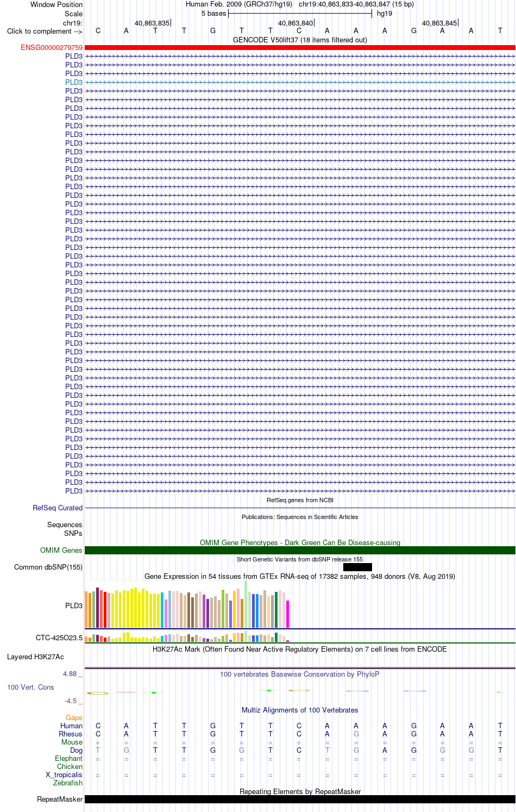This screenshot has width=516, height=812.
Task: Select the Dog alignment row label
Action: coord(77,751)
